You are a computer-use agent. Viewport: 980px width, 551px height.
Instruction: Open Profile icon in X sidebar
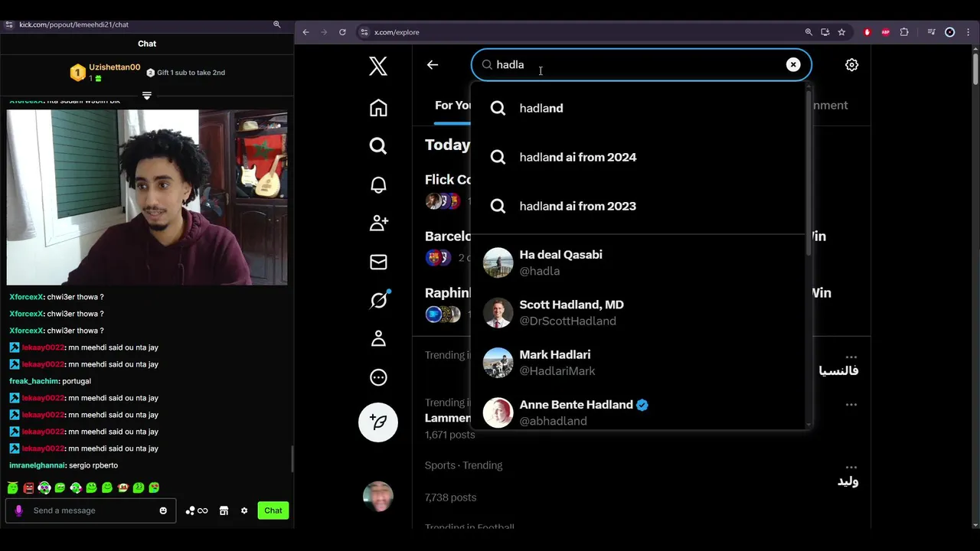(x=378, y=338)
